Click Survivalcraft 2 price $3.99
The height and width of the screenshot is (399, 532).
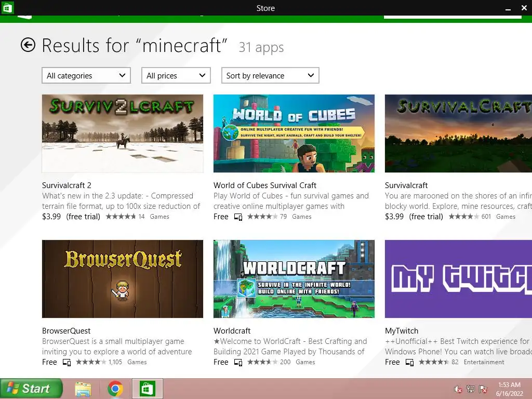[x=51, y=217]
